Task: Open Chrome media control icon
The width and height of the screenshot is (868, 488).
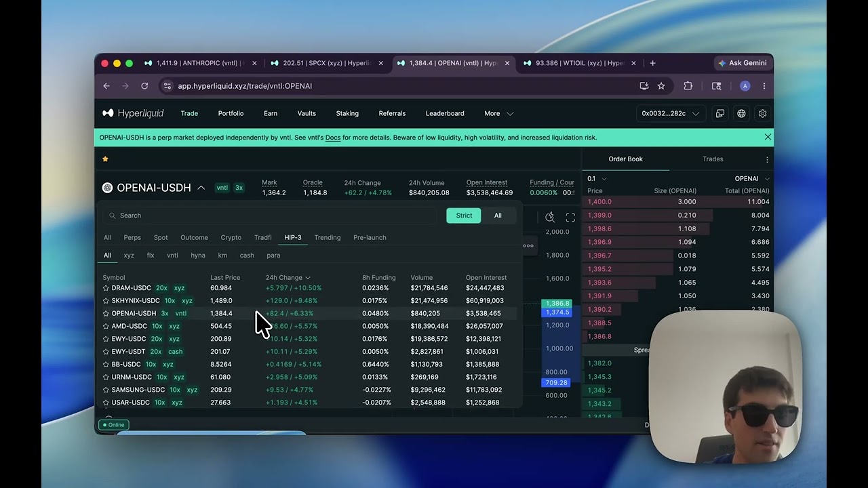Action: click(x=716, y=86)
